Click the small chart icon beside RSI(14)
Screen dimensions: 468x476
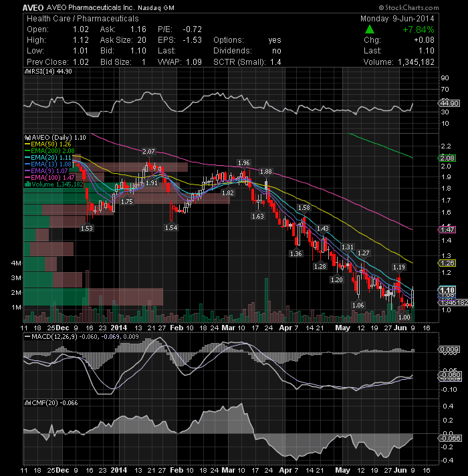pos(27,72)
